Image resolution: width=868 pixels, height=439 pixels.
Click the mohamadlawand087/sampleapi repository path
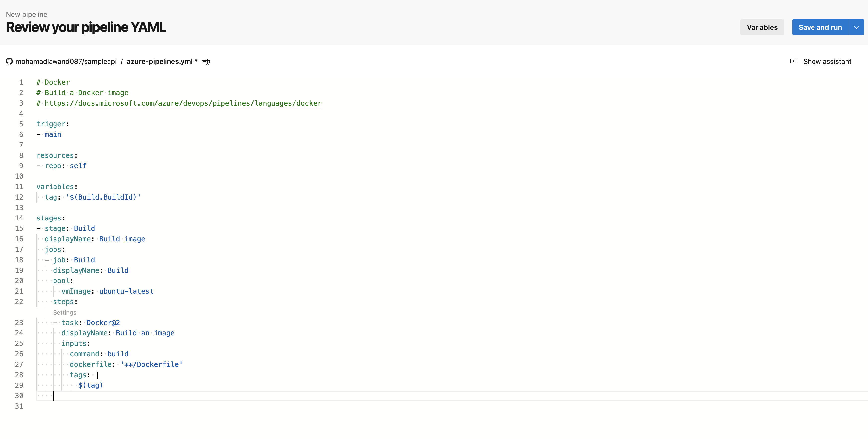(x=66, y=62)
